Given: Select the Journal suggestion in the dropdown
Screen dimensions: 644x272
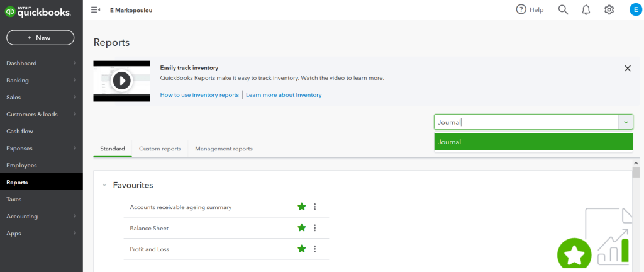Looking at the screenshot, I should [533, 142].
